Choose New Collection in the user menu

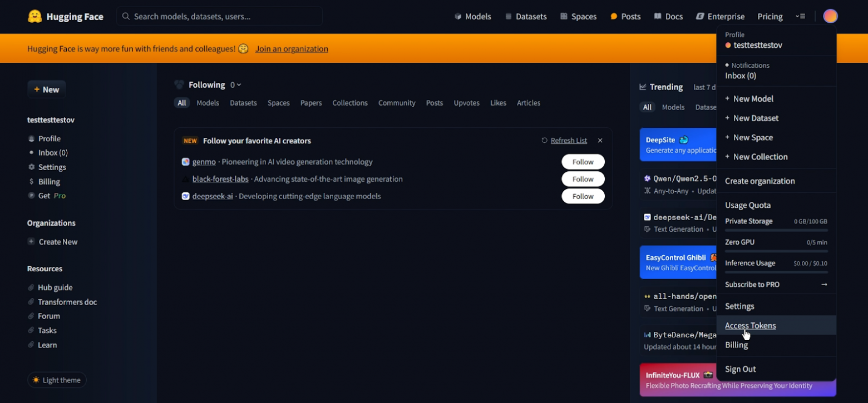[x=776, y=157]
